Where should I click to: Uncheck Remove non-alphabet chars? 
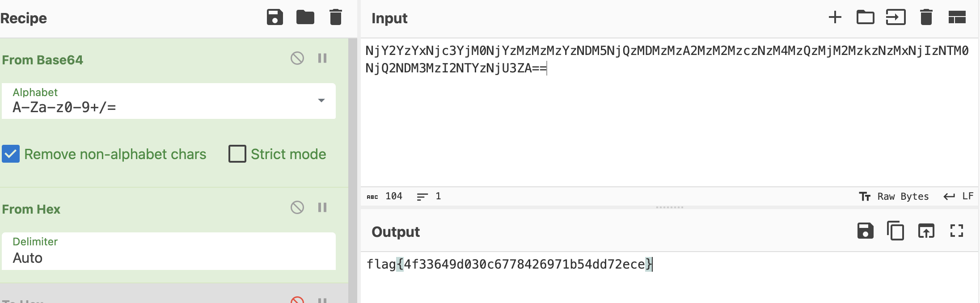tap(11, 154)
